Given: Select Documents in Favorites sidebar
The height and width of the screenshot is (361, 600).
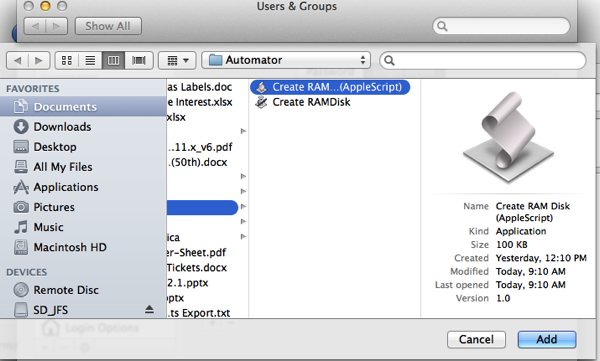Looking at the screenshot, I should [x=83, y=106].
